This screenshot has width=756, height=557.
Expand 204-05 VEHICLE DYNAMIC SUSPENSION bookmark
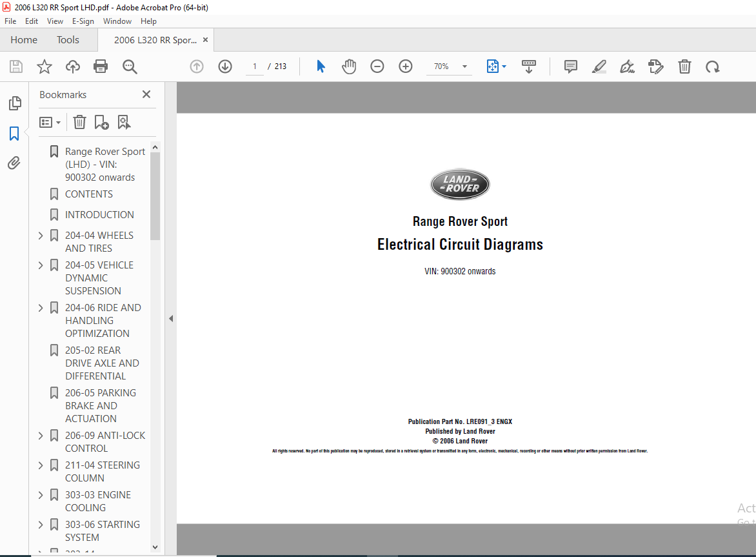tap(41, 265)
